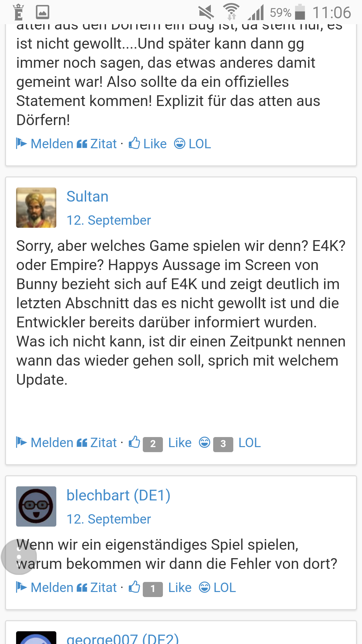This screenshot has height=644, width=362.
Task: Click Zitat on blechbart's post
Action: pyautogui.click(x=104, y=588)
